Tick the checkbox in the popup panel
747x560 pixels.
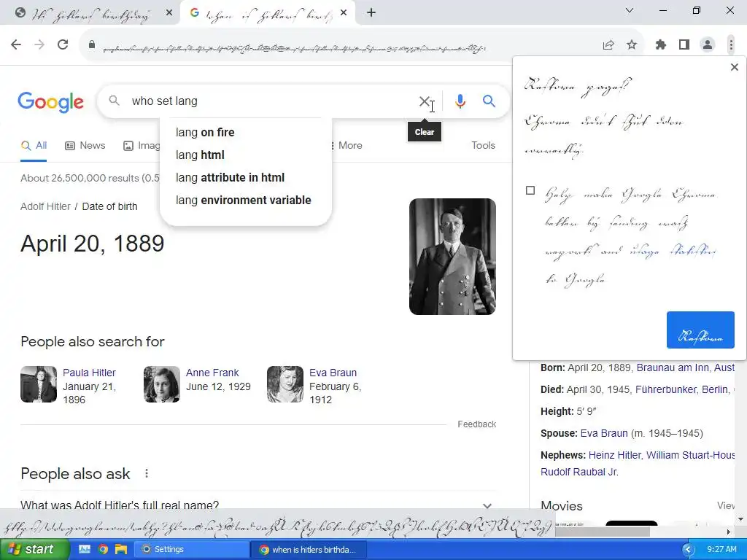point(530,190)
